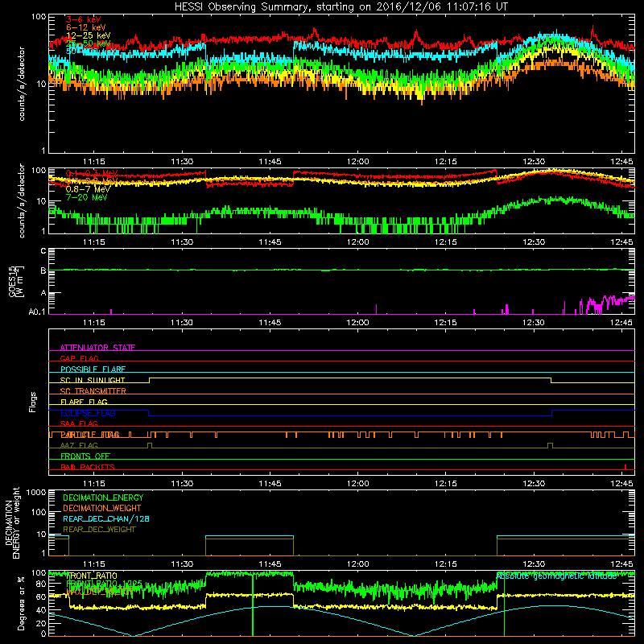This screenshot has height=644, width=644.
Task: Click the AAZ_FLAG label
Action: coord(79,445)
